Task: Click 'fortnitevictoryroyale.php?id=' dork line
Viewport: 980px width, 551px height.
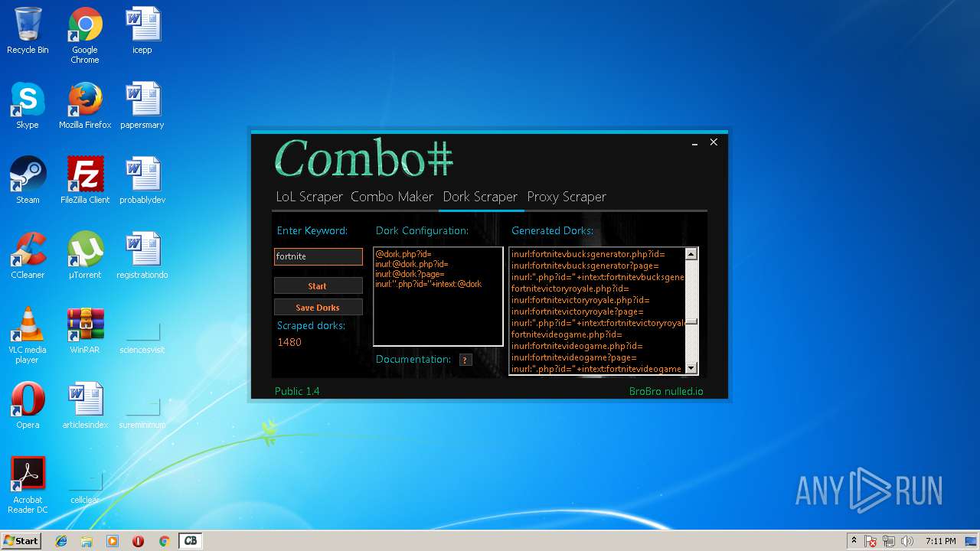Action: click(x=570, y=289)
